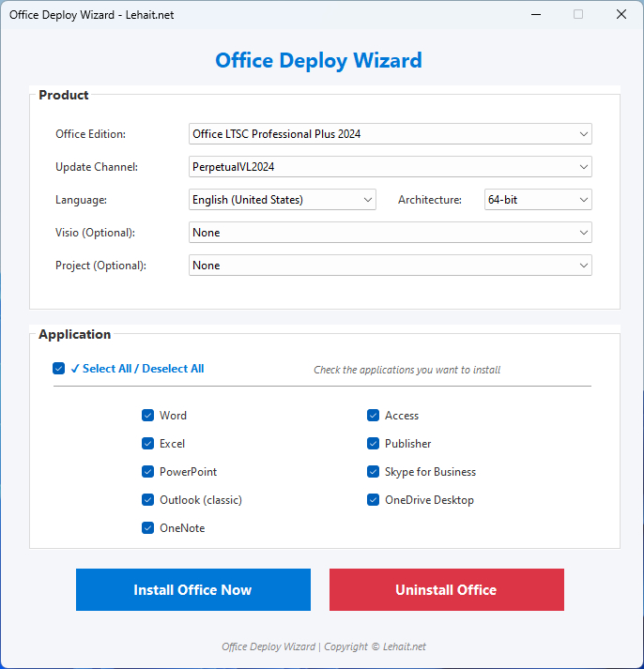The width and height of the screenshot is (644, 669).
Task: Toggle the OneNote checkbox
Action: (147, 527)
